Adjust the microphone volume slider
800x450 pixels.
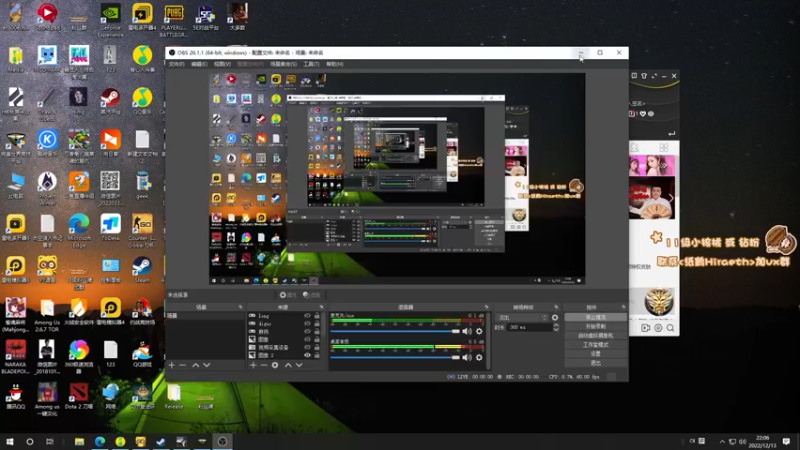point(395,332)
